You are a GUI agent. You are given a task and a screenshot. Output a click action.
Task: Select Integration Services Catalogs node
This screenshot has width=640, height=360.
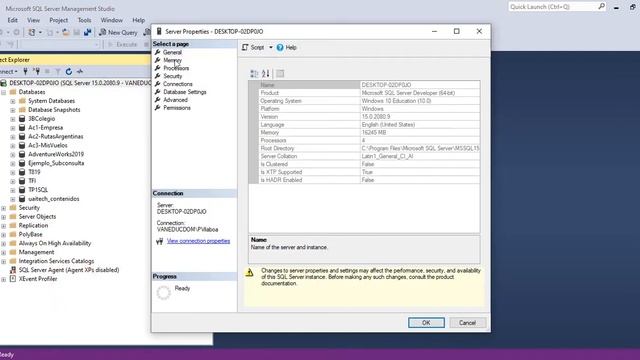[x=56, y=261]
